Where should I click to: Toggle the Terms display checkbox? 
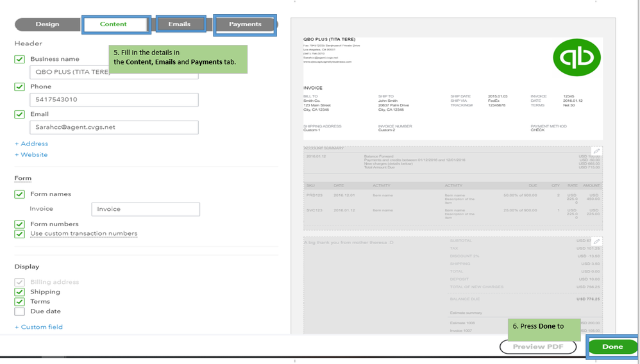click(x=20, y=302)
